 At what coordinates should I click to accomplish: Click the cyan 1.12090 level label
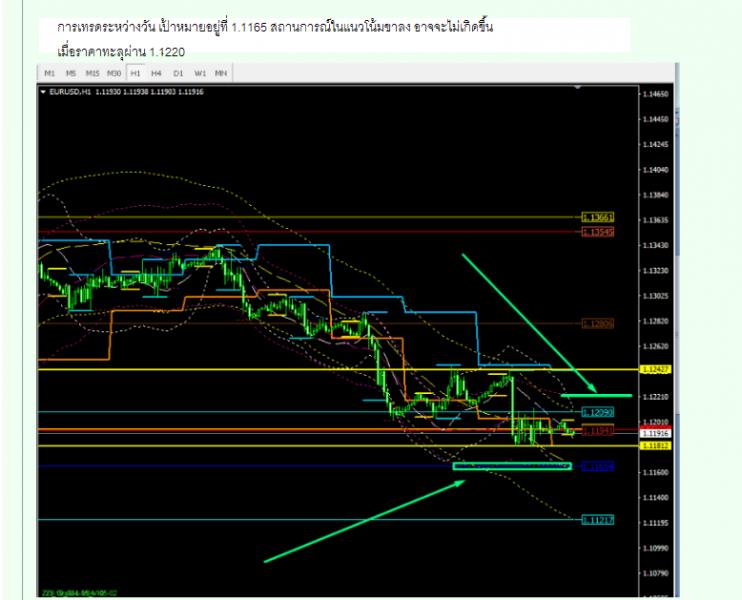[598, 412]
